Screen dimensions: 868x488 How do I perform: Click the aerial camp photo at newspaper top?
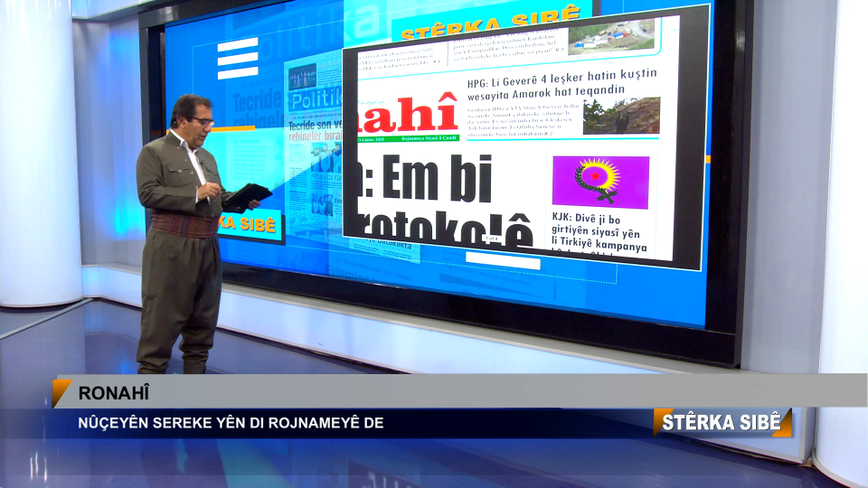point(612,35)
